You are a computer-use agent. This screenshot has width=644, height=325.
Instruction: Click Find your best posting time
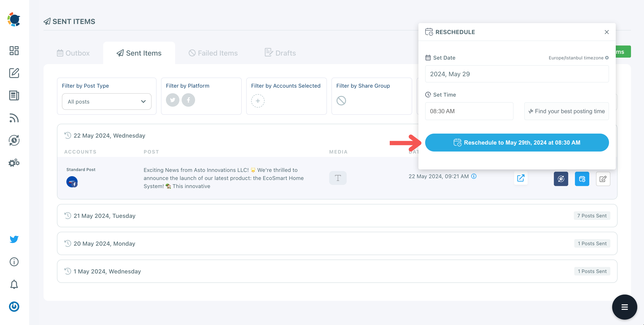(566, 111)
